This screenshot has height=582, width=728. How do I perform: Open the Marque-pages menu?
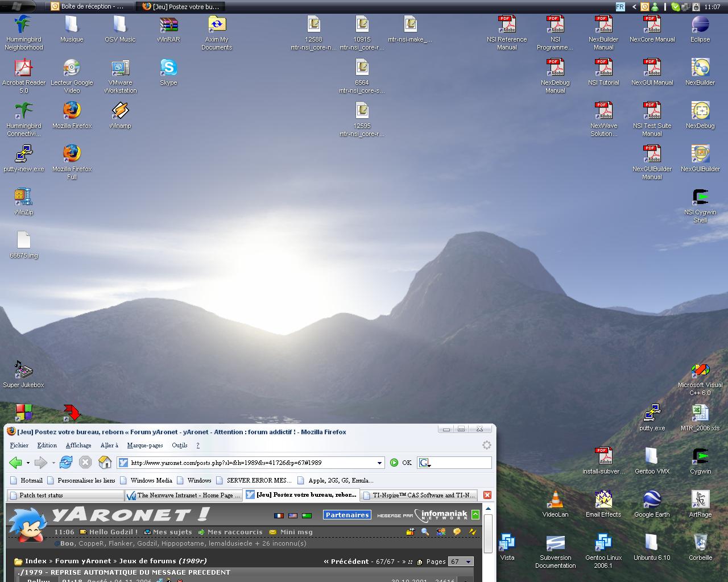pos(144,446)
